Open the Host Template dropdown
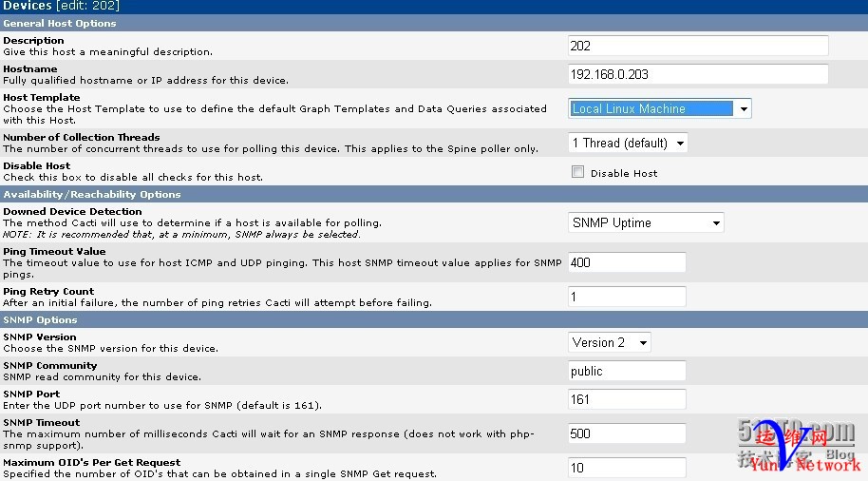The height and width of the screenshot is (481, 868). (660, 108)
